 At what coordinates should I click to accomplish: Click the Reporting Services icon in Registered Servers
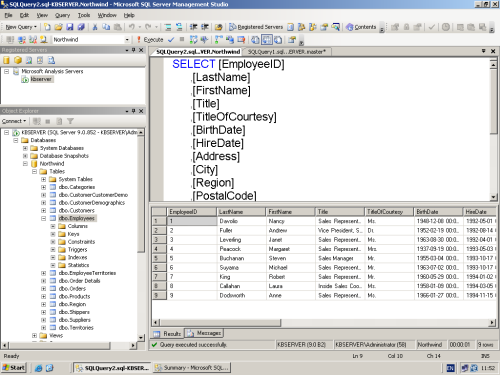pyautogui.click(x=29, y=60)
